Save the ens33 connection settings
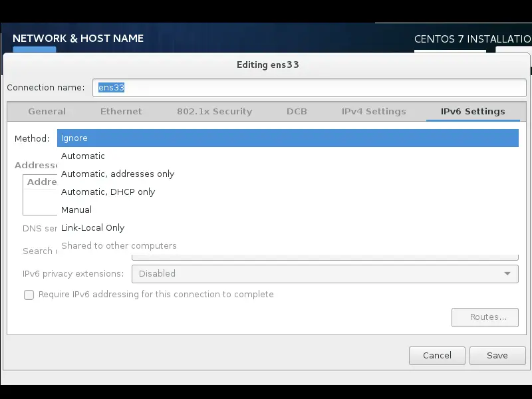This screenshot has height=399, width=532. click(497, 356)
